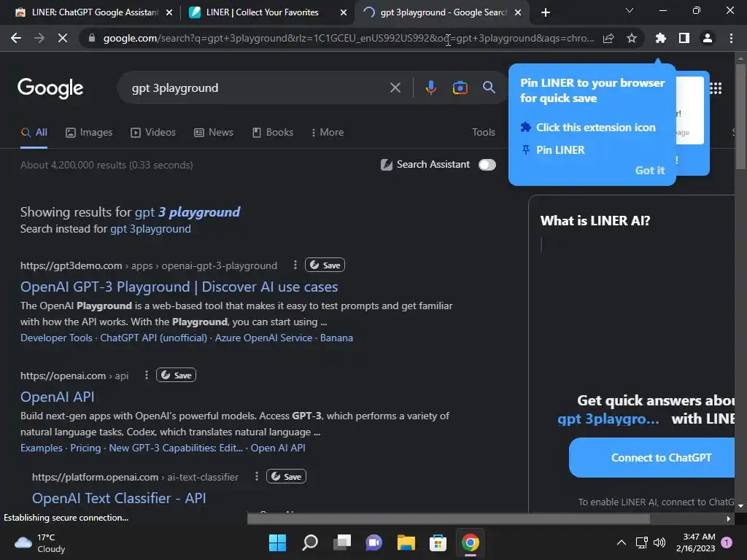The height and width of the screenshot is (560, 747).
Task: Click the vertical page scrollbar thumb
Action: point(740,117)
